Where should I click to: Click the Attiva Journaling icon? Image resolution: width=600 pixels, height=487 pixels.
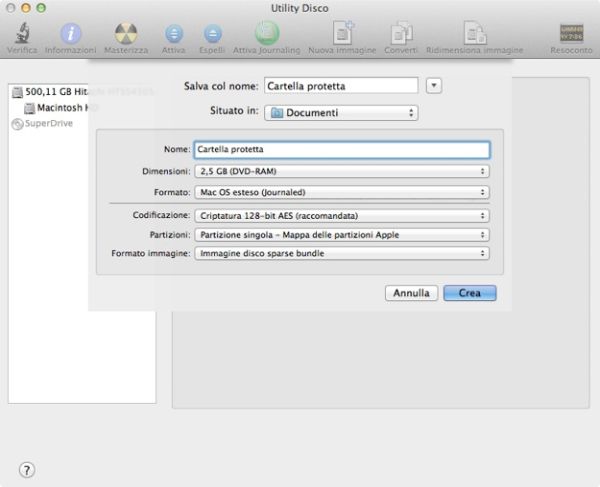(266, 33)
